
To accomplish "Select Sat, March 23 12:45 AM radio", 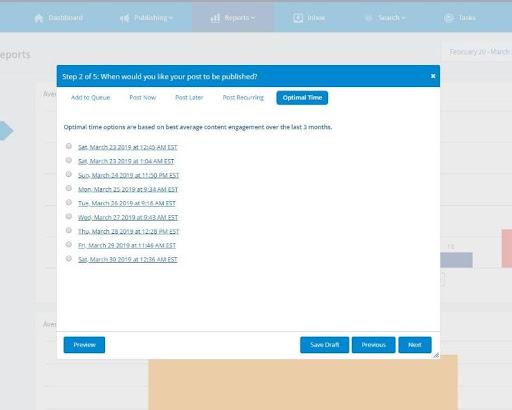I will 69,146.
